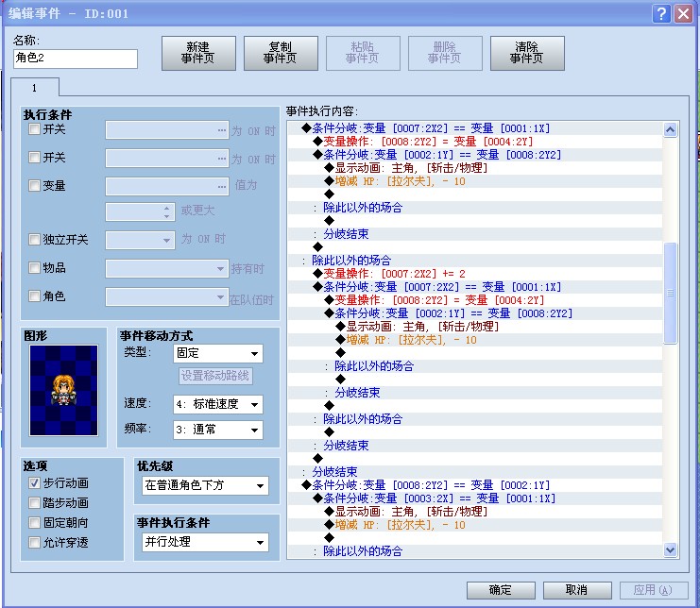700x608 pixels.
Task: Click the 新建事件页 button
Action: [x=198, y=53]
